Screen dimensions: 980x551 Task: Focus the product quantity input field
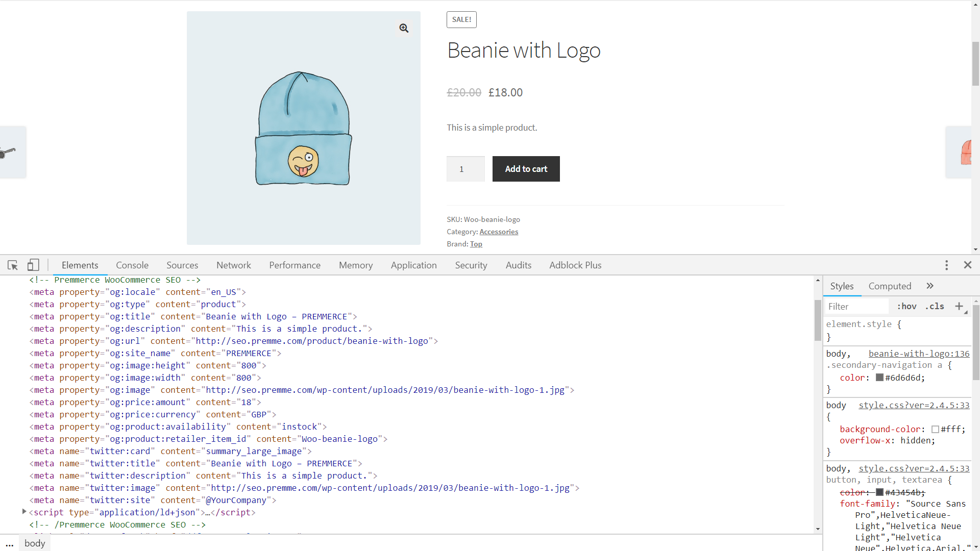pyautogui.click(x=465, y=169)
